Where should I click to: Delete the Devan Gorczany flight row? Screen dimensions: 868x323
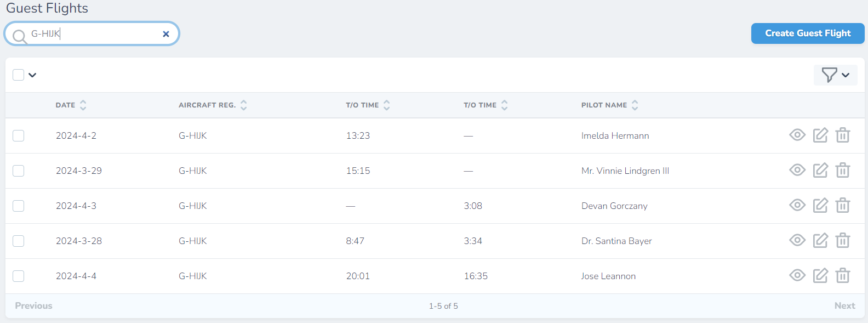[x=843, y=206]
